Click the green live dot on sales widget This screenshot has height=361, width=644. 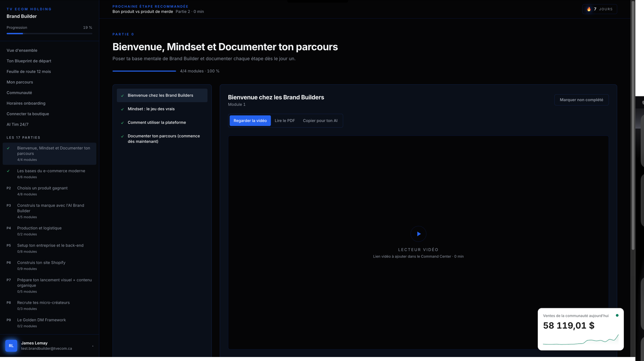point(617,316)
